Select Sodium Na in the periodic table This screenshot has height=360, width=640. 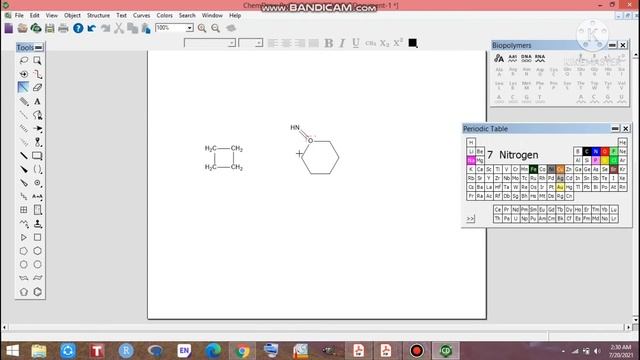pos(471,160)
